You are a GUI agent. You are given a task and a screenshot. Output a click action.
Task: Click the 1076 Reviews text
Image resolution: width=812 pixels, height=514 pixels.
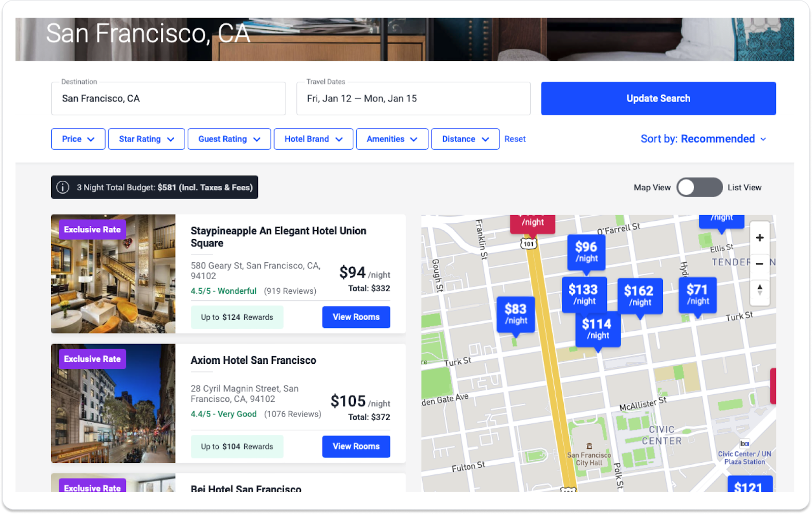[293, 414]
